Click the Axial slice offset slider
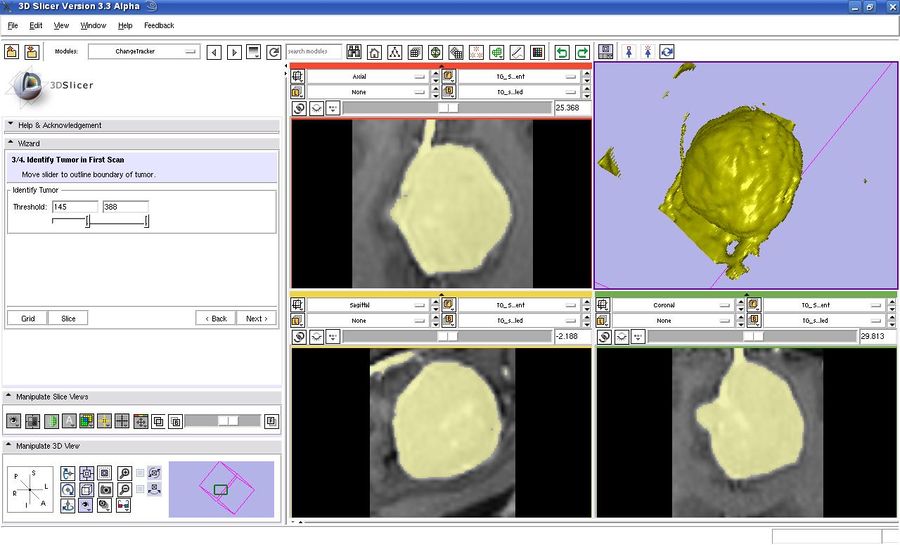This screenshot has height=545, width=900. click(446, 108)
